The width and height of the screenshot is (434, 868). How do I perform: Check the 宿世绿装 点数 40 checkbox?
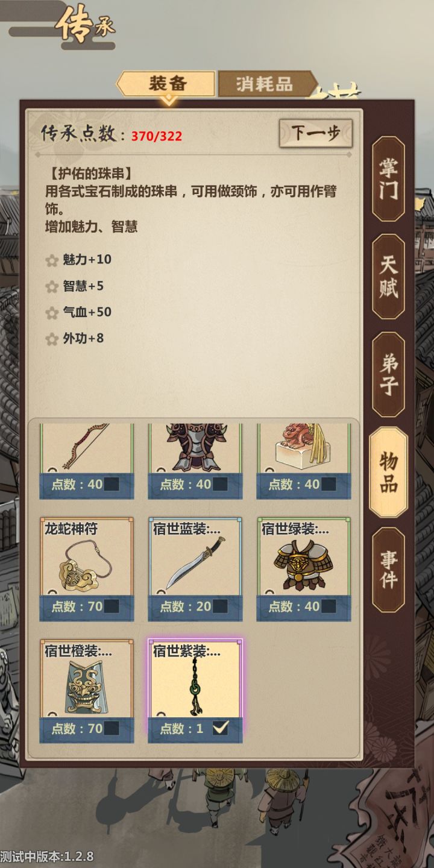(x=328, y=606)
